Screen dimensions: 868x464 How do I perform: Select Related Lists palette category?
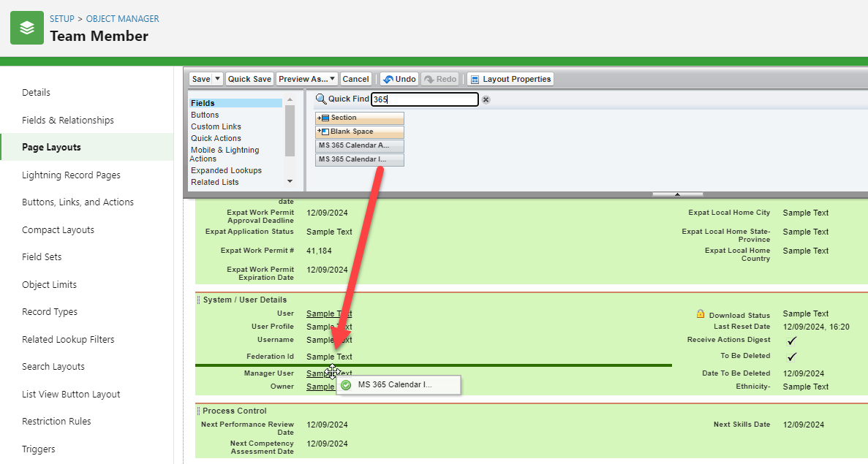click(x=214, y=182)
